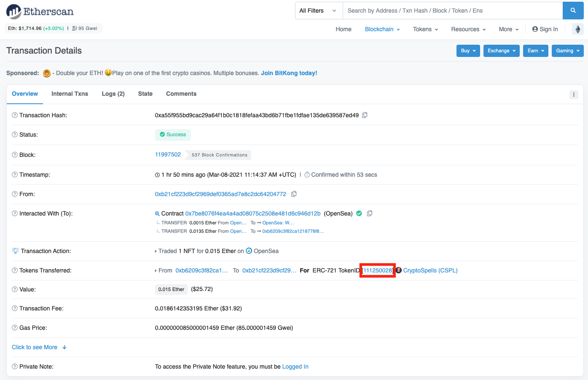Click the 0xb6209c3f82ca1218778f8... transfer recipient link
This screenshot has width=588, height=380.
click(293, 231)
